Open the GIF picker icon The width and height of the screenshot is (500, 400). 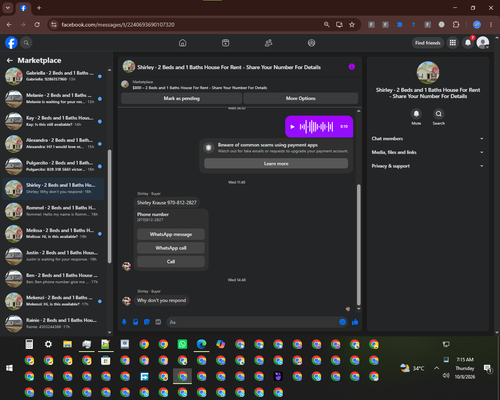coord(158,322)
